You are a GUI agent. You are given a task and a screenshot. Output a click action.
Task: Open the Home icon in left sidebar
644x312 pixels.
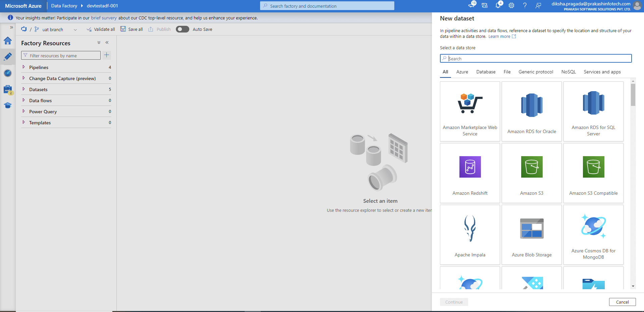[x=8, y=41]
